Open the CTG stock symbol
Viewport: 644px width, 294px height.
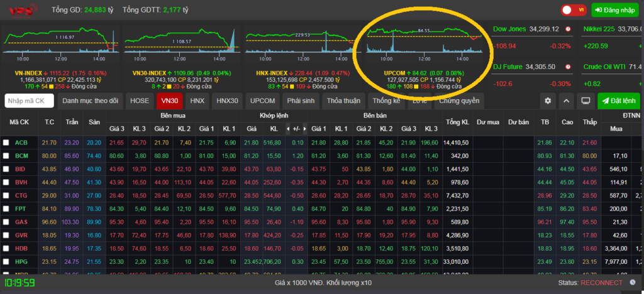pos(21,195)
